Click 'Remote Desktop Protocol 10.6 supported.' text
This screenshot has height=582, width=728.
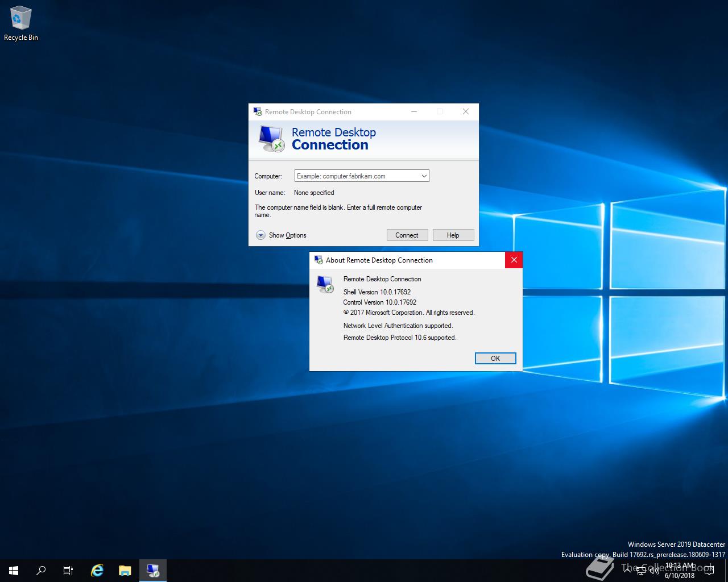400,338
